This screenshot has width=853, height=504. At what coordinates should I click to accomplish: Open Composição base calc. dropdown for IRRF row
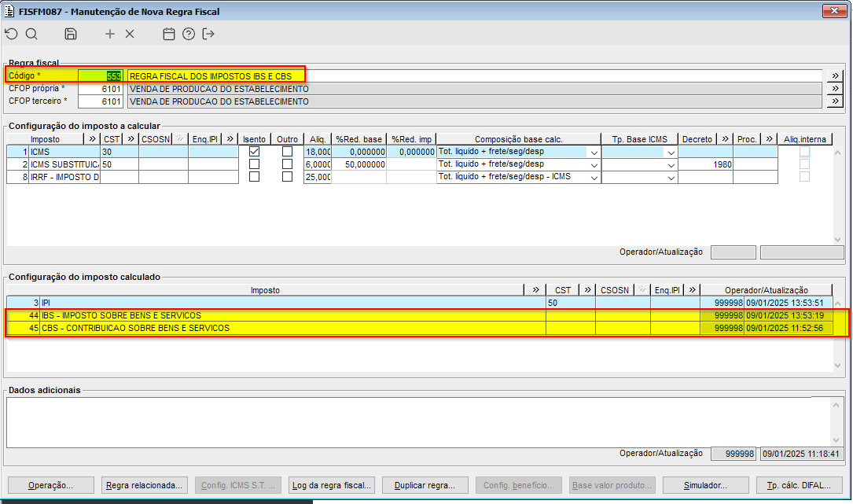coord(594,177)
